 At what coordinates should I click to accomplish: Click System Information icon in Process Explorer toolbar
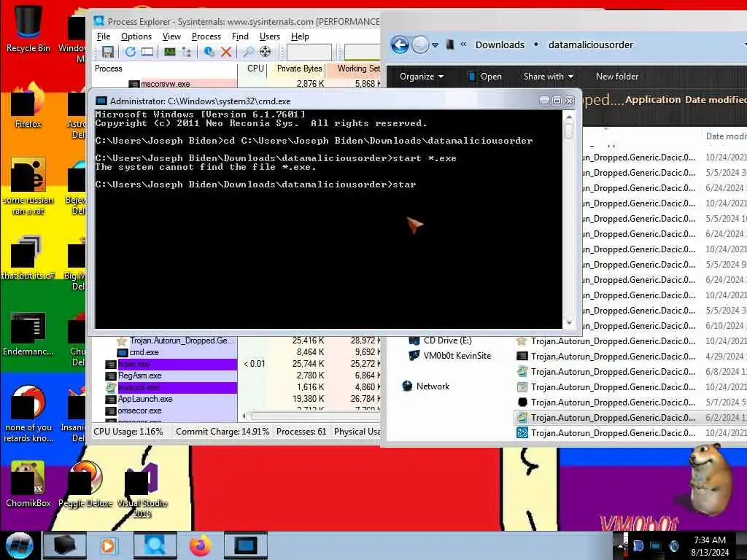169,52
